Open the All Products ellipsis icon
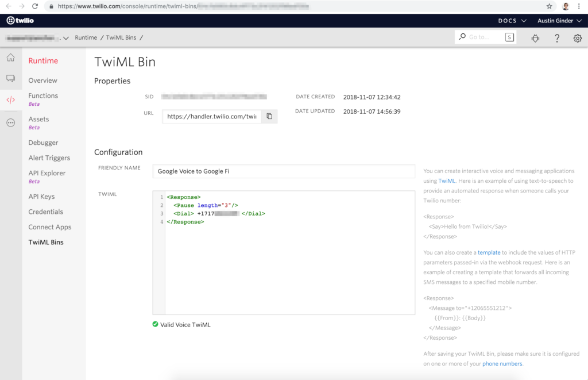 point(10,123)
